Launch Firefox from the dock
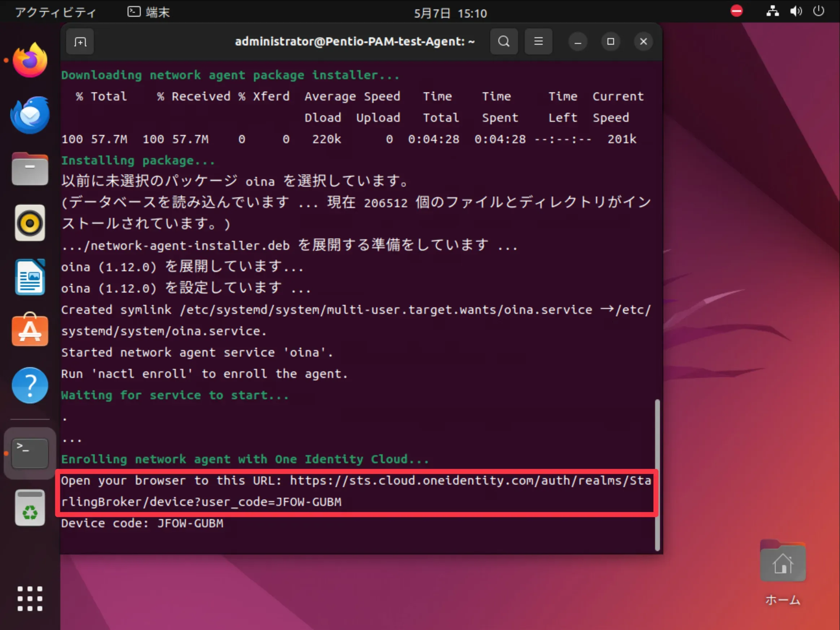The height and width of the screenshot is (630, 840). pyautogui.click(x=30, y=60)
